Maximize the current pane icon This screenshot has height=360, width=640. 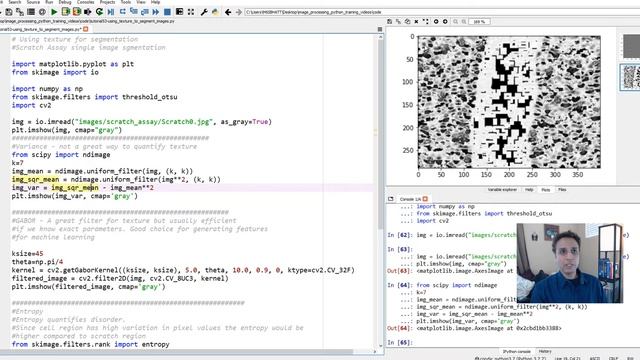(179, 12)
